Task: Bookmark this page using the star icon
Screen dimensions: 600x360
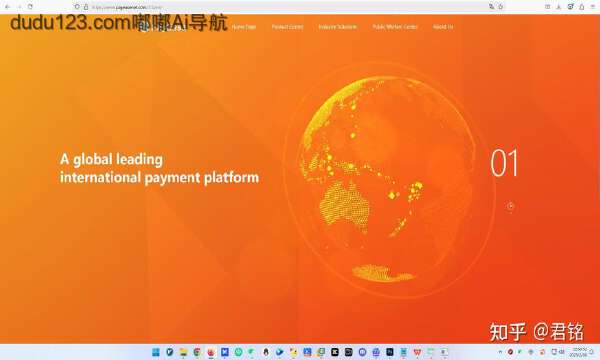Action: [501, 7]
